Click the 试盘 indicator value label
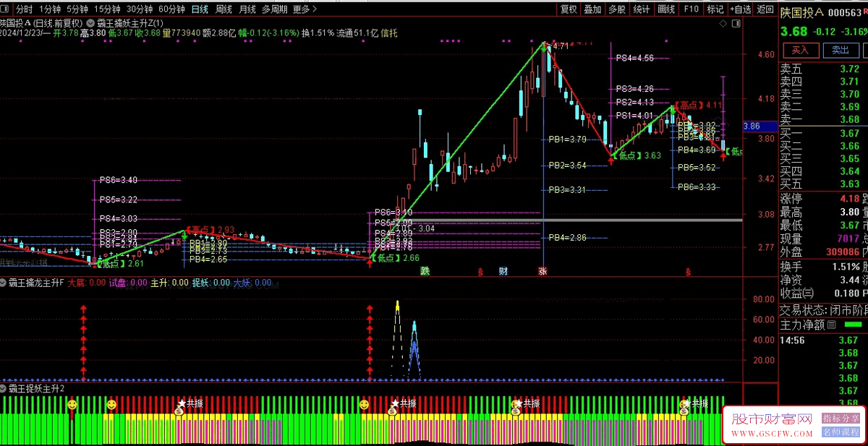Image resolution: width=868 pixels, height=446 pixels. 129,283
